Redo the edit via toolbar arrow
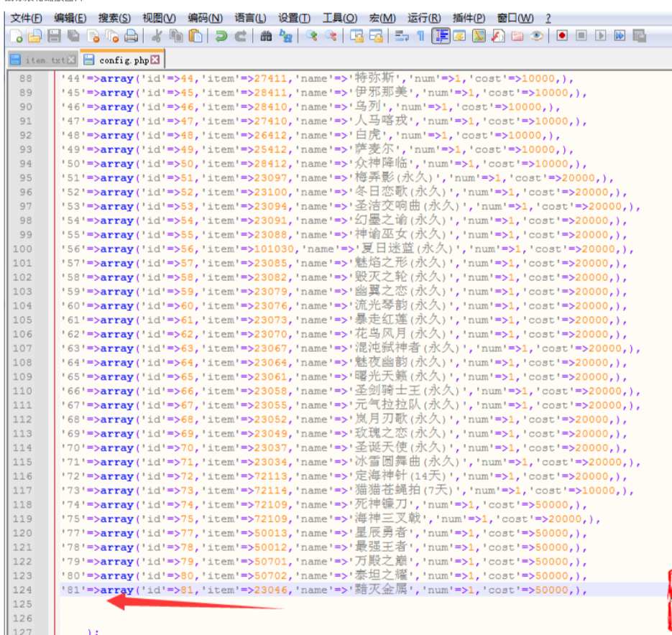 pyautogui.click(x=241, y=36)
